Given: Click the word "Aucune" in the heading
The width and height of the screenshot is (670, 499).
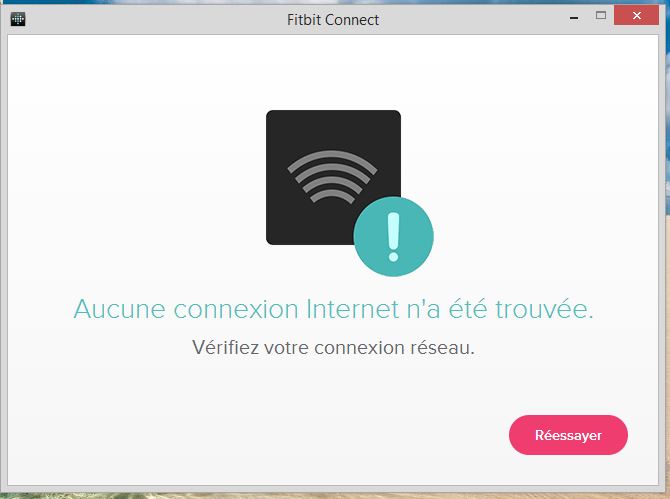Looking at the screenshot, I should point(120,309).
